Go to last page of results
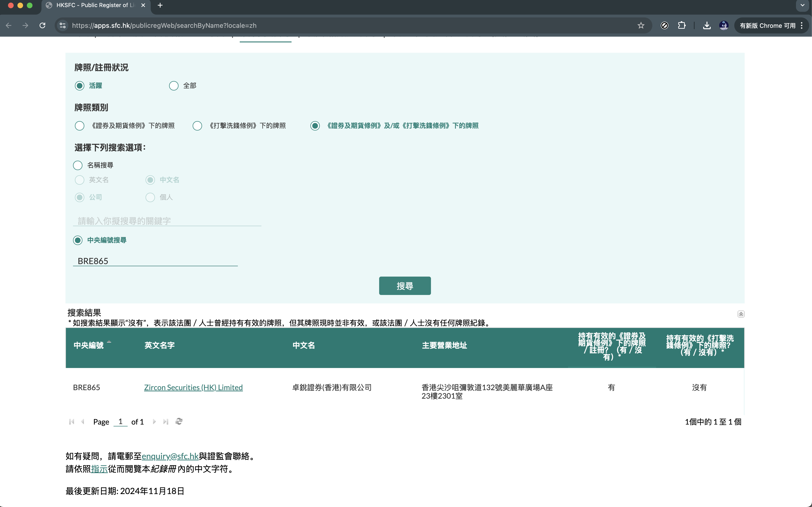The width and height of the screenshot is (812, 507). (x=166, y=421)
